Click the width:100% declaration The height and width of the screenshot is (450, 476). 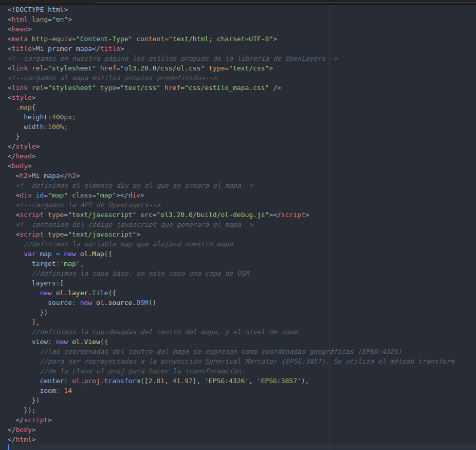(x=46, y=127)
